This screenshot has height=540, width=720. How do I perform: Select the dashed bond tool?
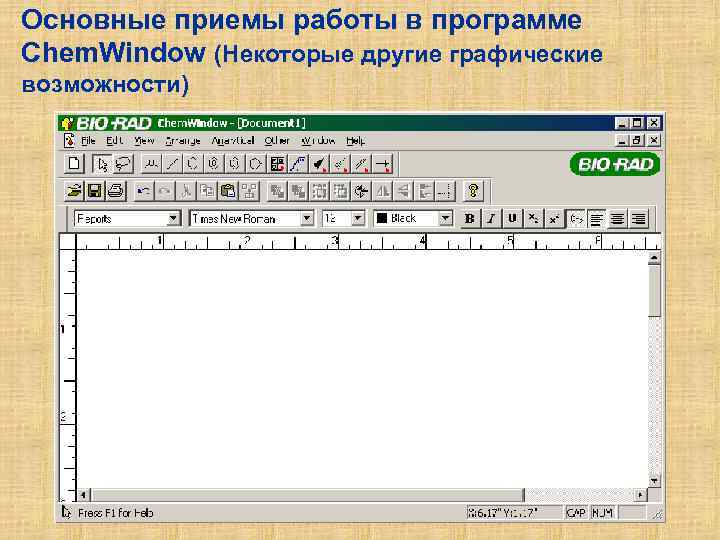(x=340, y=164)
